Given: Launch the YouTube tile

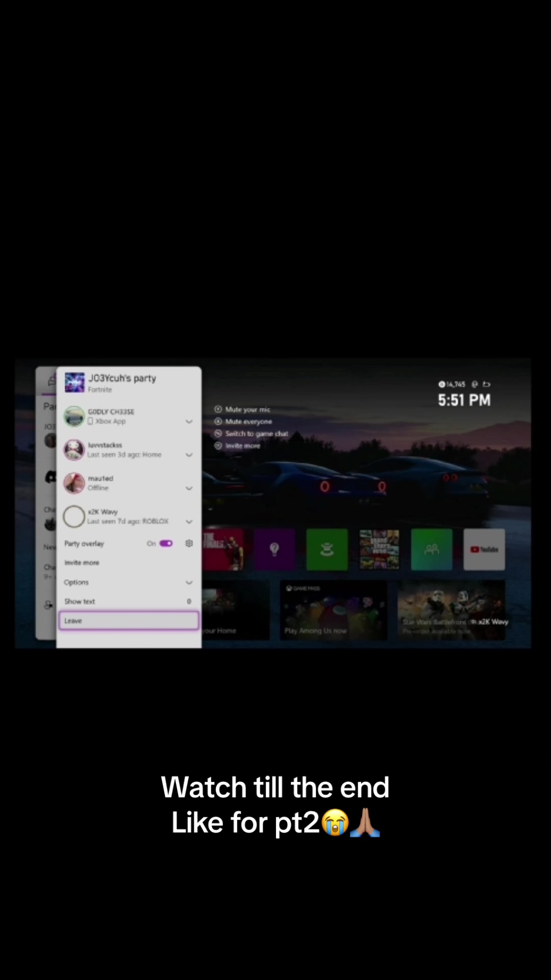Looking at the screenshot, I should [484, 549].
